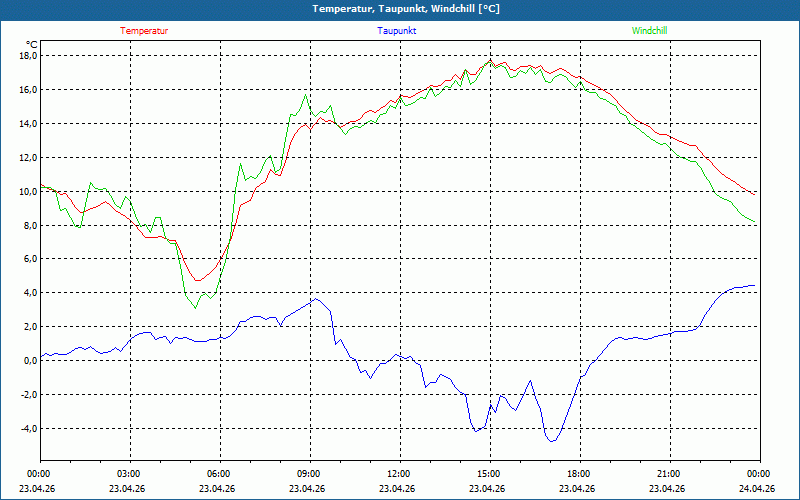Image resolution: width=800 pixels, height=500 pixels.
Task: Click the 12:00 time axis label
Action: (400, 474)
